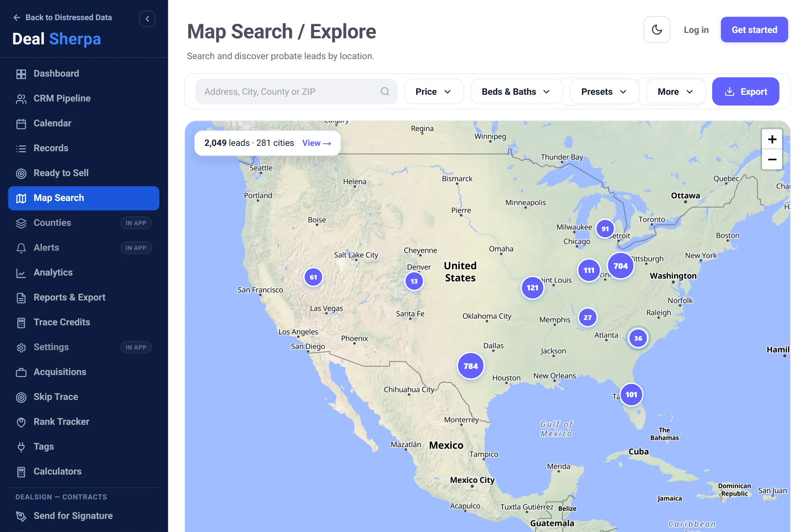The image size is (807, 532).
Task: Click the Log in link
Action: click(x=696, y=30)
